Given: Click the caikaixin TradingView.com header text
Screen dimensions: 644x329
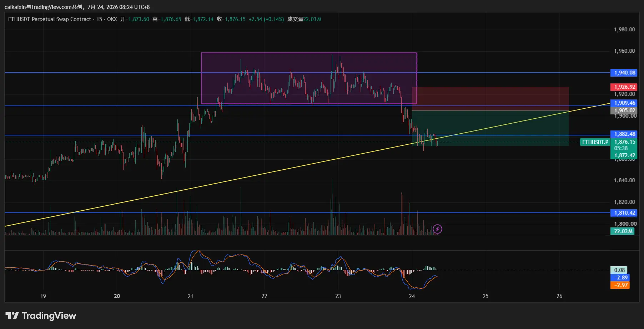Looking at the screenshot, I should (77, 7).
